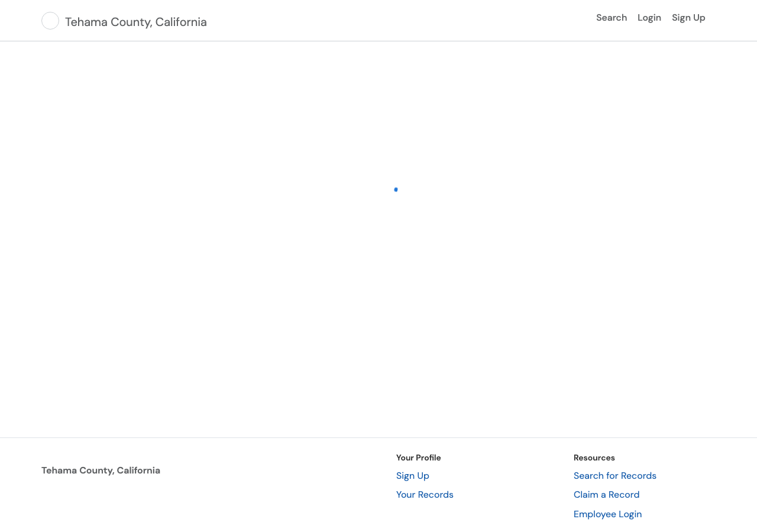Open the Tehama County, California header title
Image resolution: width=757 pixels, height=532 pixels.
coord(136,22)
